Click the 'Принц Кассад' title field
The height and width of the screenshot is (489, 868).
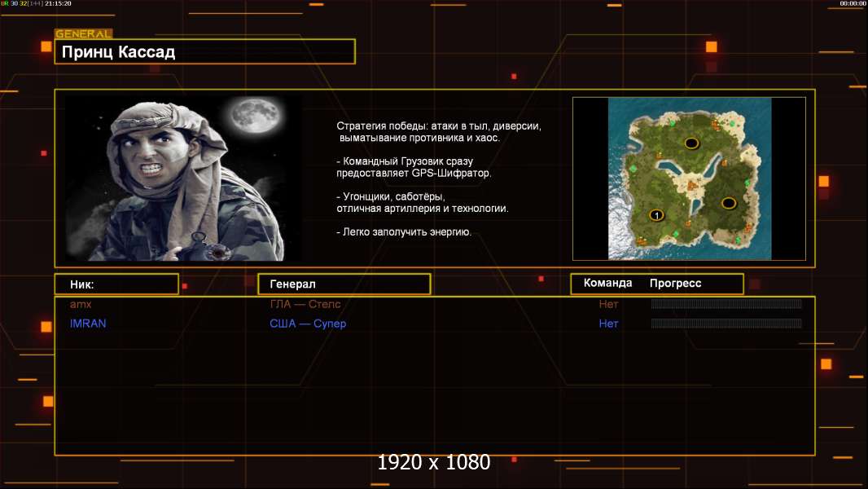(205, 52)
